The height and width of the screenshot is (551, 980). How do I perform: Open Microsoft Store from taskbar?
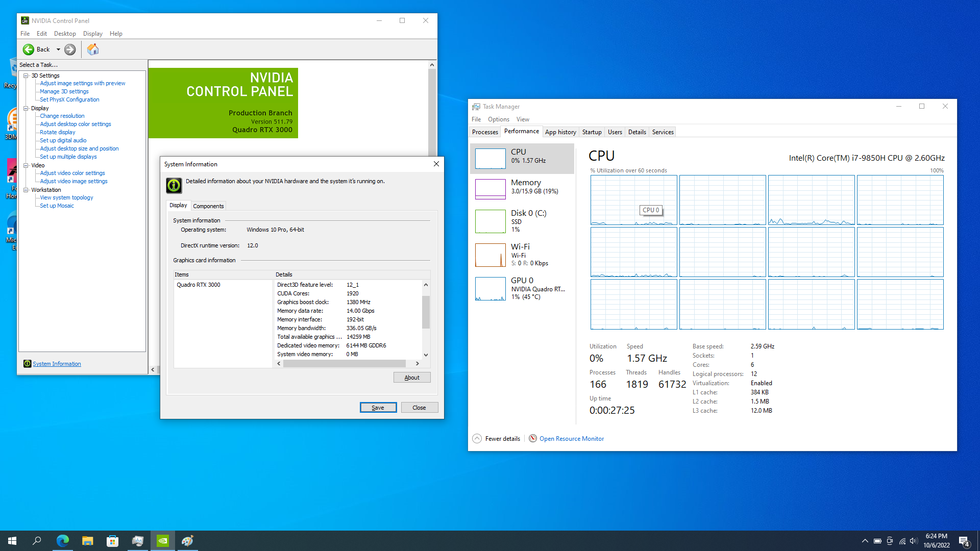(x=113, y=541)
